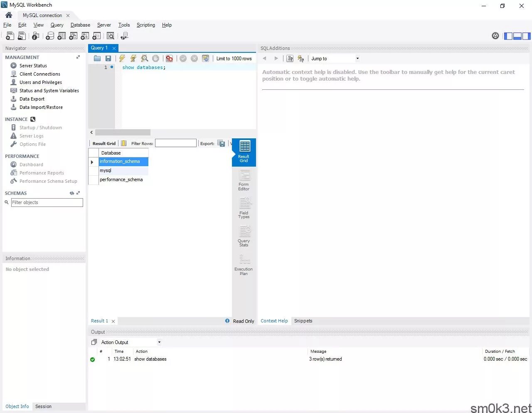This screenshot has height=413, width=532.
Task: Create a new view toolbar icon
Action: [73, 36]
